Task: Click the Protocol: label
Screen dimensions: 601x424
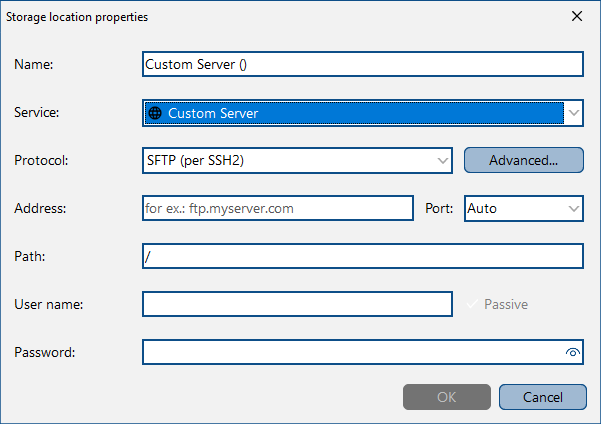Action: click(x=41, y=160)
